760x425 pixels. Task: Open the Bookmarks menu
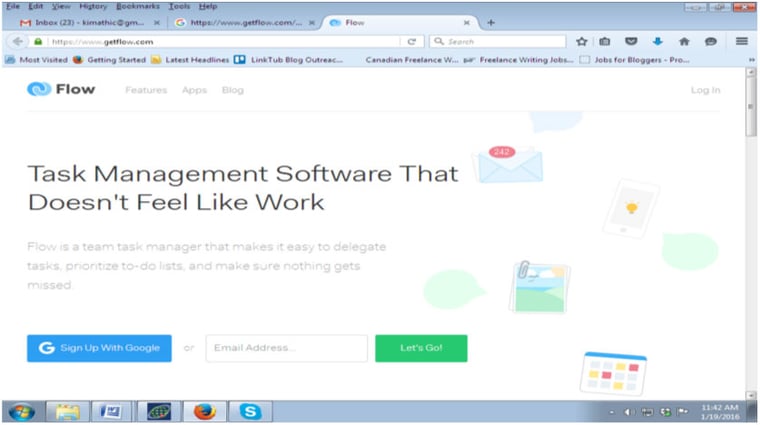tap(137, 6)
